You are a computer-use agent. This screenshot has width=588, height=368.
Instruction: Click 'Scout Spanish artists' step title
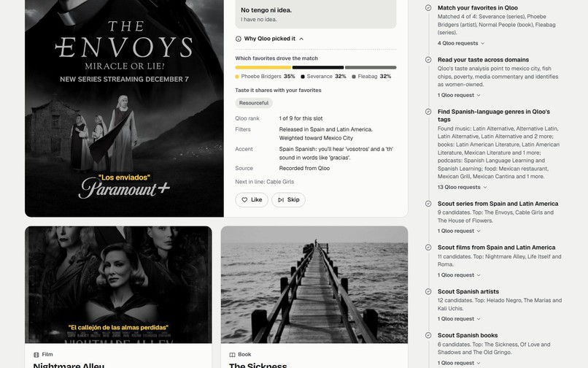coord(468,291)
